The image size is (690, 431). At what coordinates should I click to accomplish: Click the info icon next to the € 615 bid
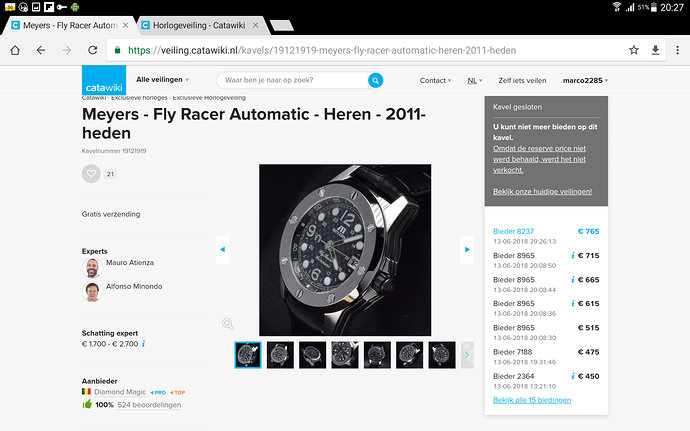(x=573, y=303)
